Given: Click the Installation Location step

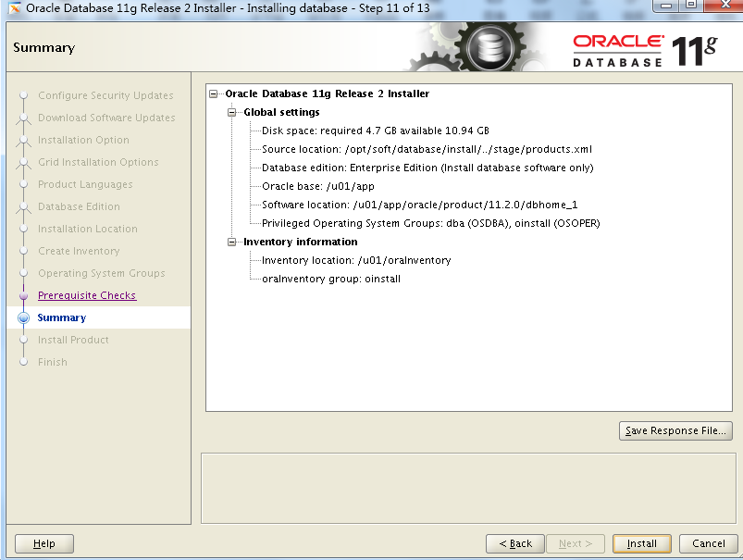Looking at the screenshot, I should [x=88, y=229].
